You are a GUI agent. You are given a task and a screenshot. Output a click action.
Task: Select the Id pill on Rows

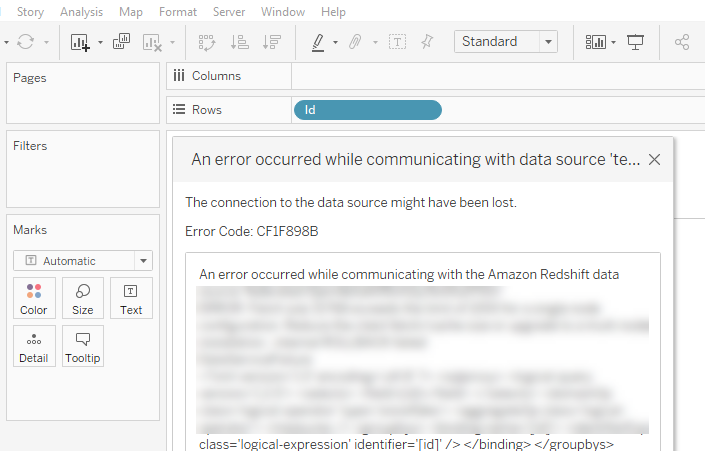pyautogui.click(x=368, y=110)
